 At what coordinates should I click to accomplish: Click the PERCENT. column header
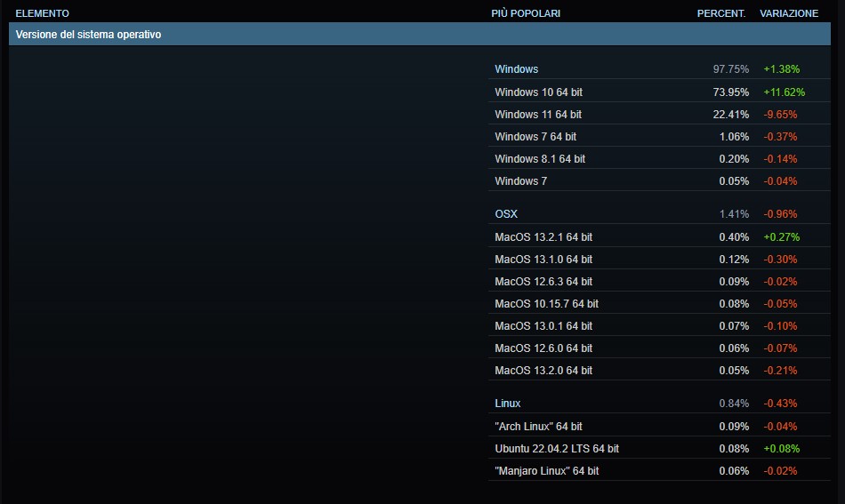pos(721,13)
